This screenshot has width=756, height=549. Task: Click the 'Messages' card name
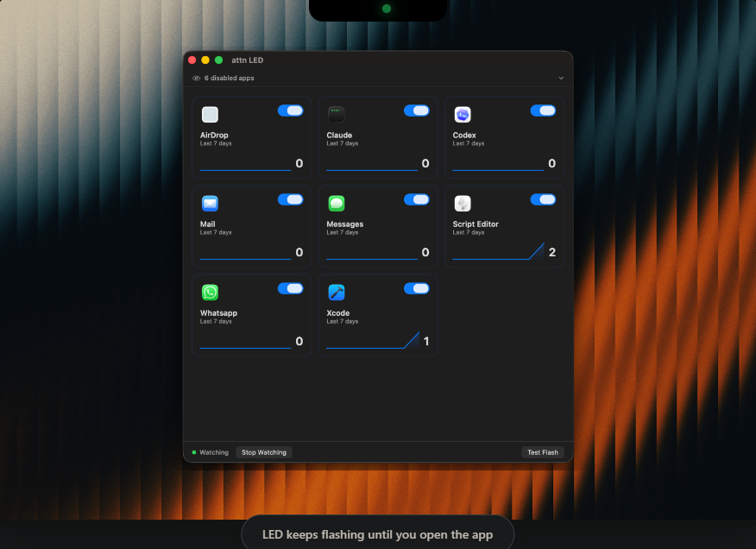[344, 224]
